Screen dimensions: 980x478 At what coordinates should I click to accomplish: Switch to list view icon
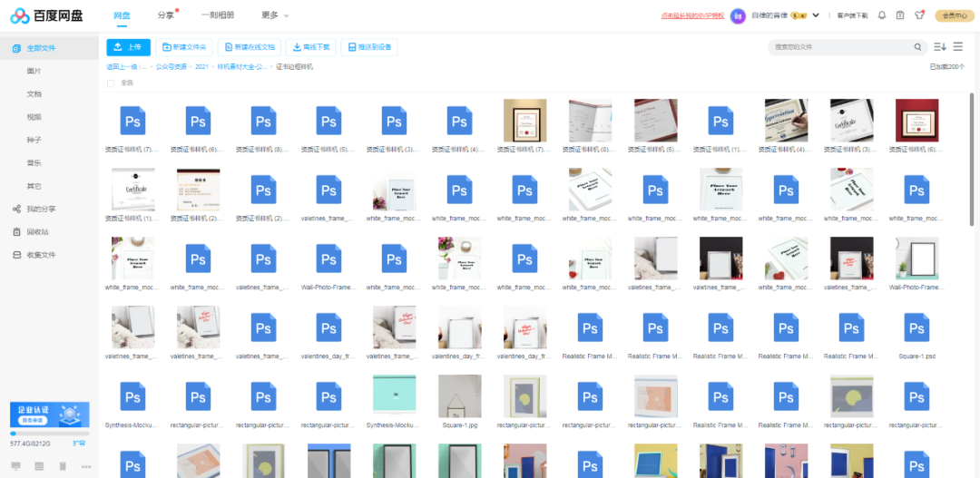pos(958,47)
